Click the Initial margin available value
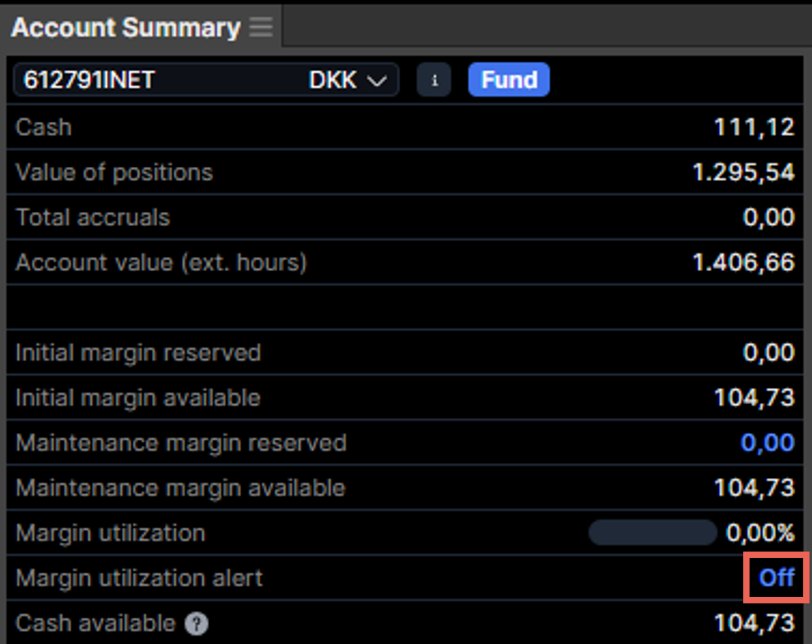The width and height of the screenshot is (812, 644). [x=753, y=397]
